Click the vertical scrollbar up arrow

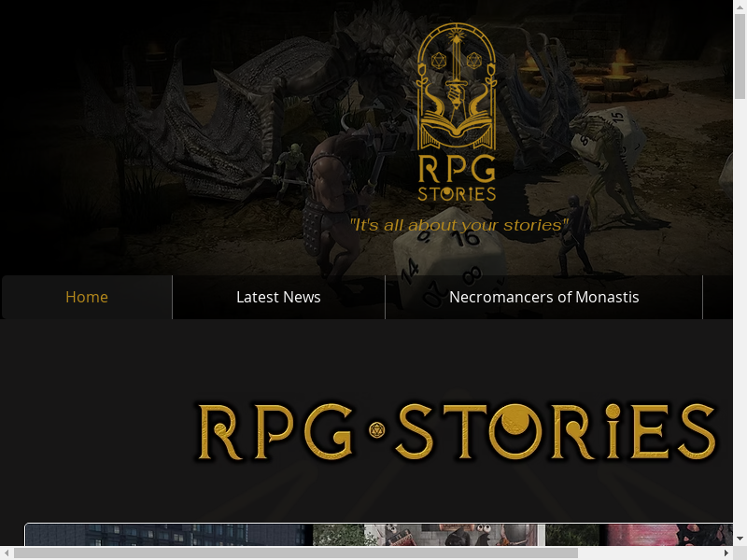tap(740, 7)
